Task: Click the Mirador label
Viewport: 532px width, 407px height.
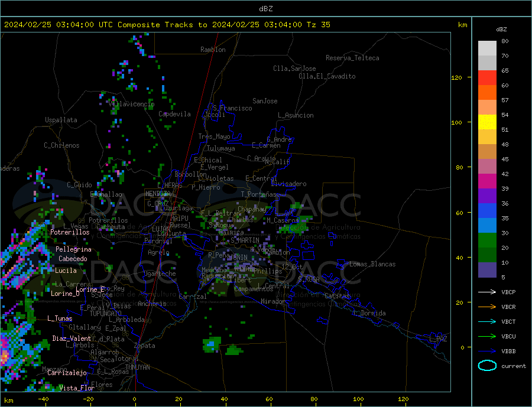Action: pos(273,301)
